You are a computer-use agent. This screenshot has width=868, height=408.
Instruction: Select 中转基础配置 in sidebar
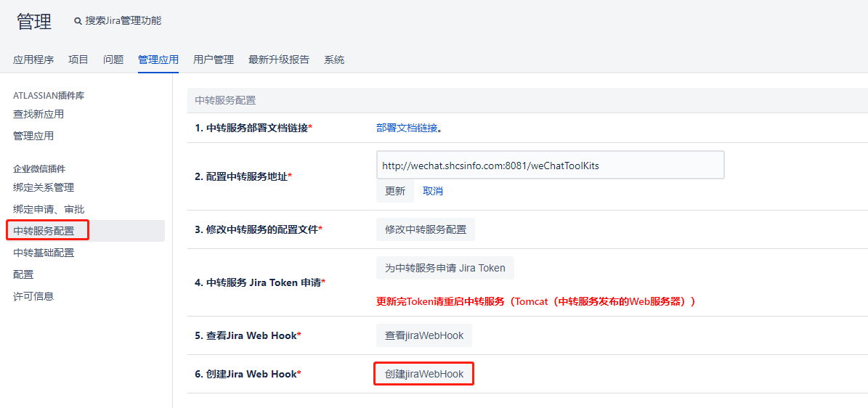click(44, 253)
